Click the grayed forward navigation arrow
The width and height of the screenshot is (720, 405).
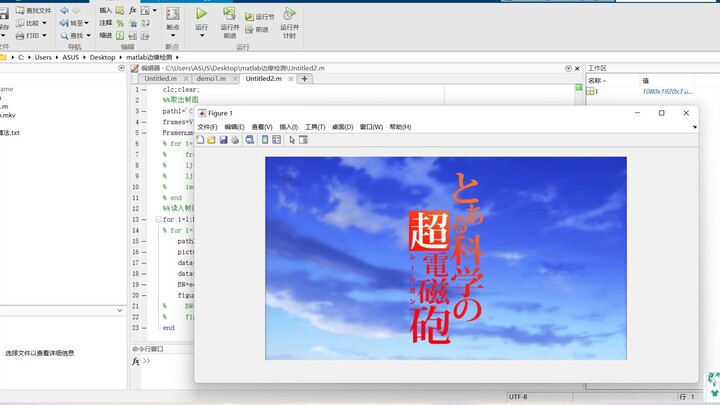pos(76,10)
